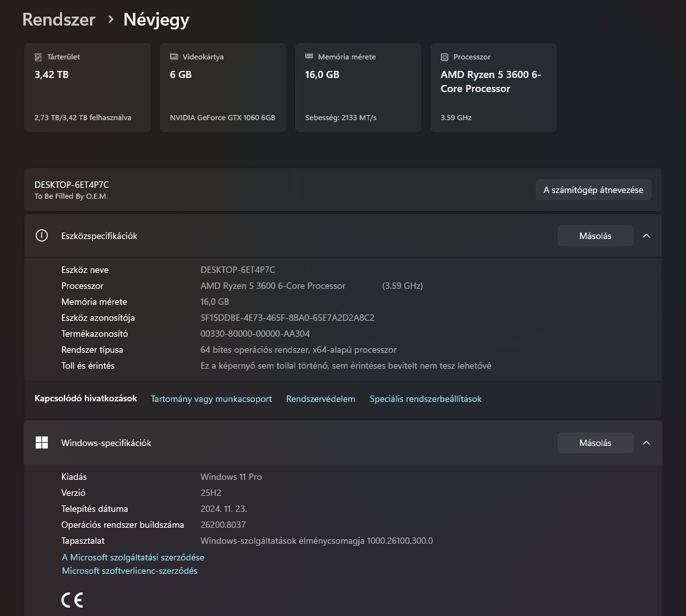This screenshot has width=686, height=616.
Task: Click the Tárterület storage icon
Action: tap(38, 57)
